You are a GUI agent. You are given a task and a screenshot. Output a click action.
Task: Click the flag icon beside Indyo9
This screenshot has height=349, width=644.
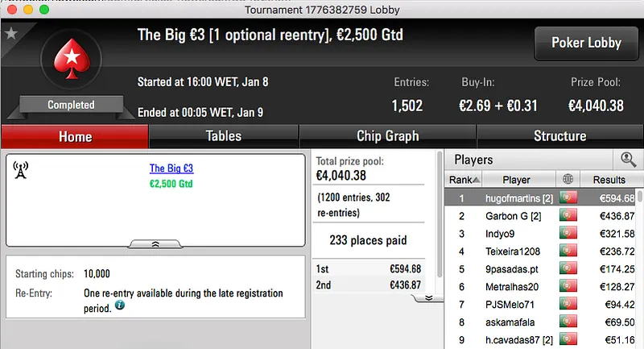[x=570, y=234]
